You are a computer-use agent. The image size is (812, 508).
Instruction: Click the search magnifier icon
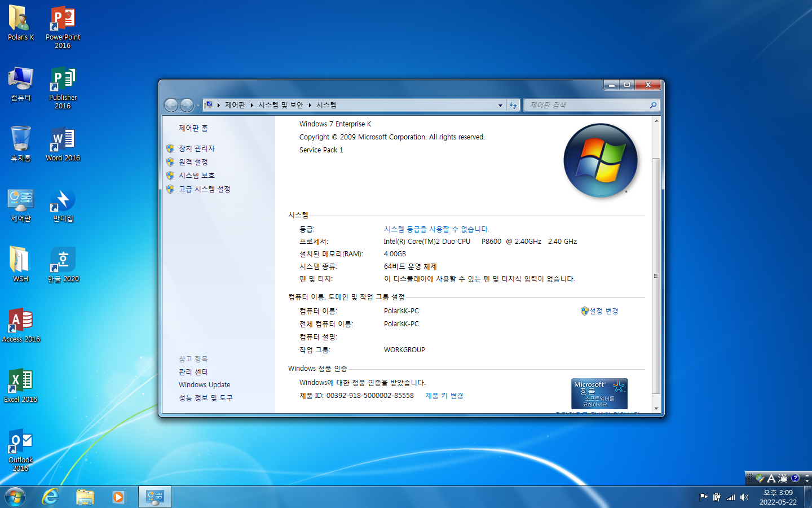(653, 105)
